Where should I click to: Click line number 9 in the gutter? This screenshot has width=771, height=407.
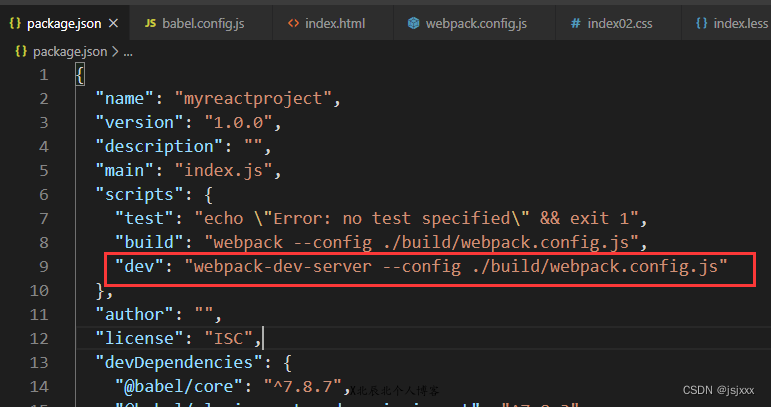(x=44, y=266)
